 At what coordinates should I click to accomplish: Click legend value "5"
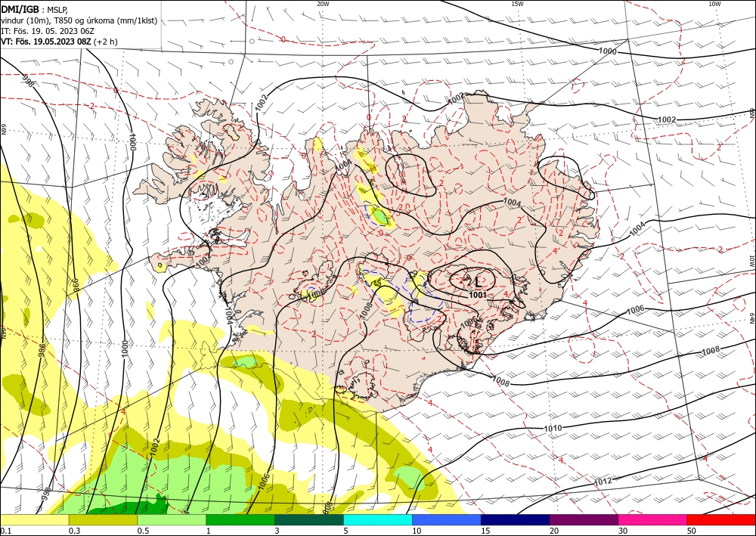coord(346,531)
